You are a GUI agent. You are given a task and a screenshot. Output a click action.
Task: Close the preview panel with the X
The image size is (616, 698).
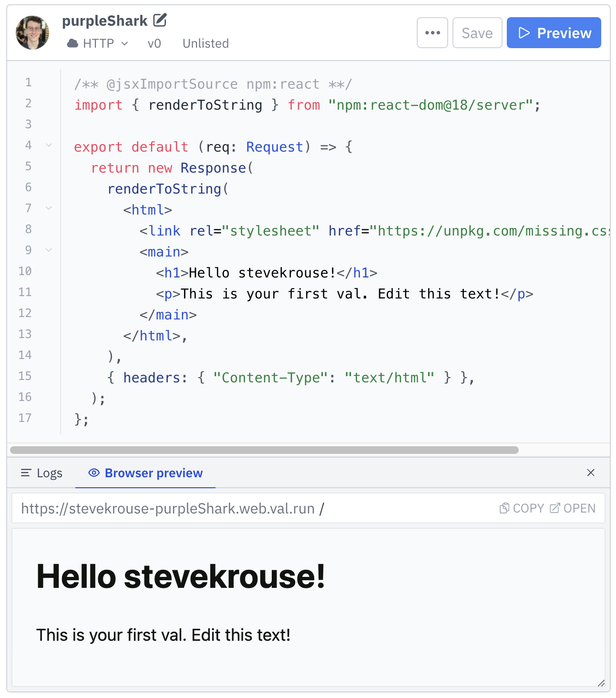coord(590,472)
